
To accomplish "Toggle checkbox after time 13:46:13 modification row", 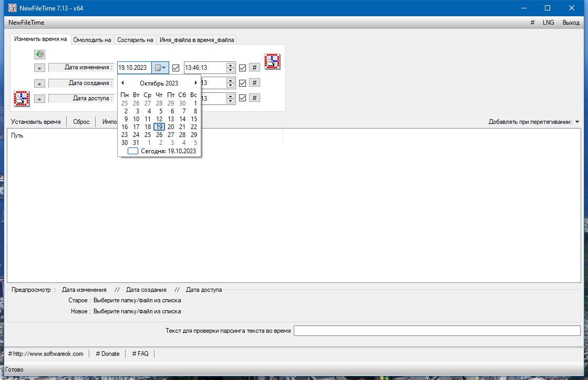I will (242, 68).
